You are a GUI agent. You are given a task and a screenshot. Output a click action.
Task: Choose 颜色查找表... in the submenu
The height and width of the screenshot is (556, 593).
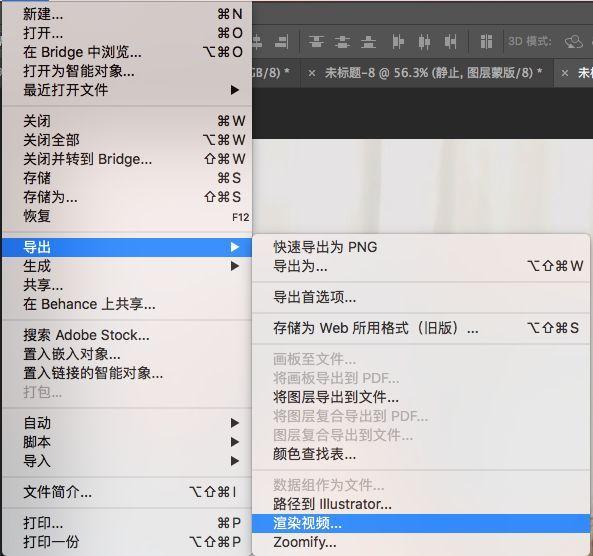(421, 454)
